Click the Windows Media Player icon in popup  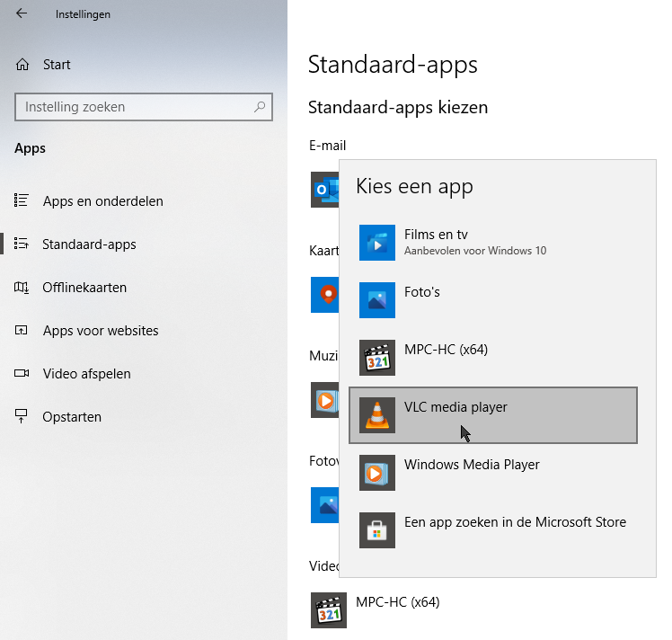pyautogui.click(x=377, y=473)
